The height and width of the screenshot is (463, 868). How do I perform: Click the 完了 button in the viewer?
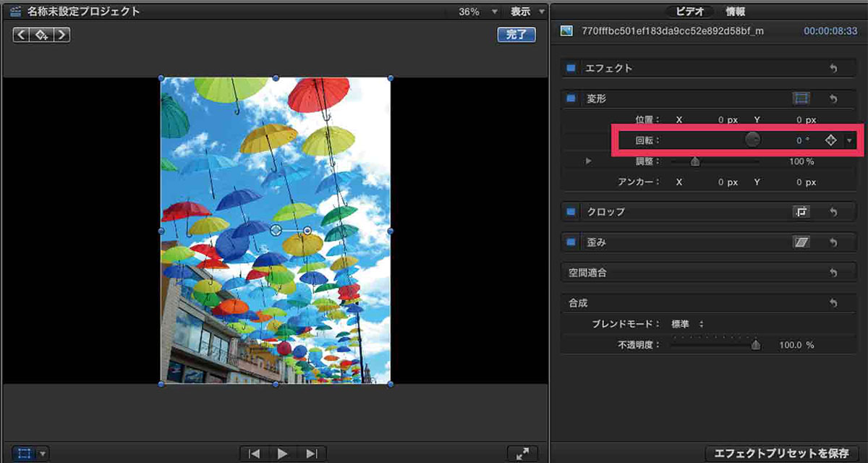[x=516, y=34]
